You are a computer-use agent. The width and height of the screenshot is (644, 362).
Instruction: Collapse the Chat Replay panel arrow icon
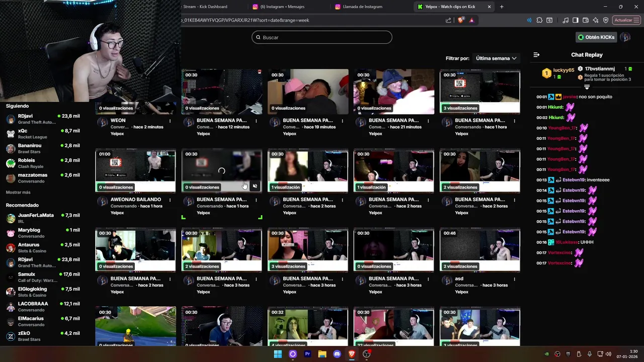click(x=536, y=55)
